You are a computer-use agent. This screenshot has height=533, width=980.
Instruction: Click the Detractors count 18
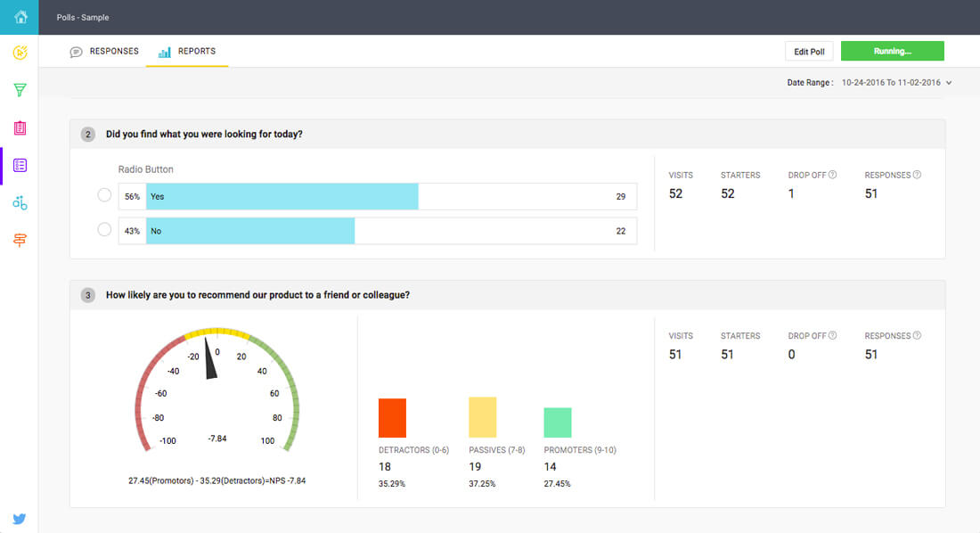pos(384,467)
